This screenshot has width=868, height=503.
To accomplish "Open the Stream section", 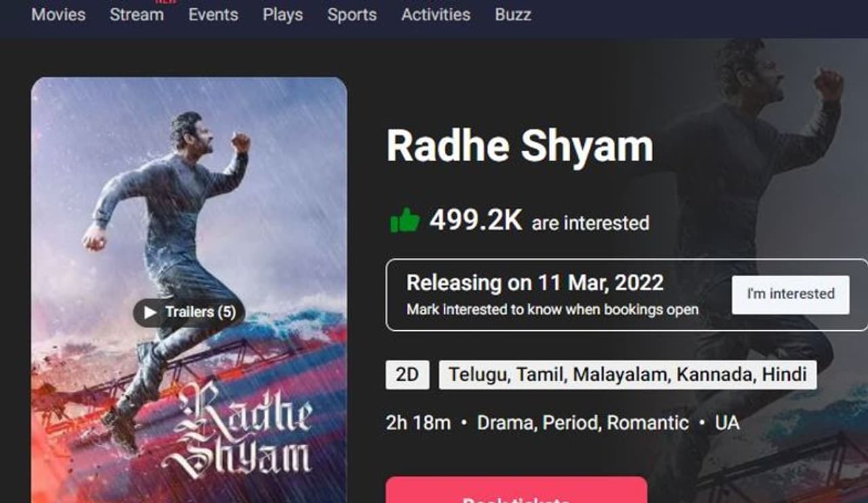I will click(137, 14).
